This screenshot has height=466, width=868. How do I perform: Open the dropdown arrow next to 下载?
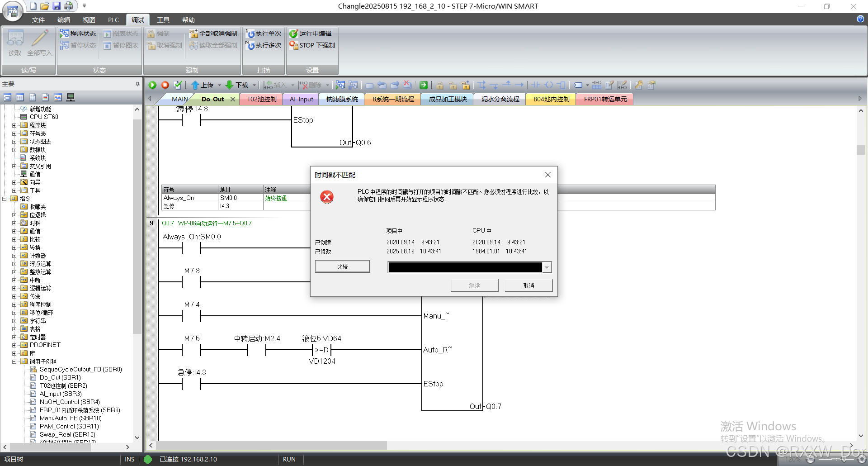pos(255,85)
